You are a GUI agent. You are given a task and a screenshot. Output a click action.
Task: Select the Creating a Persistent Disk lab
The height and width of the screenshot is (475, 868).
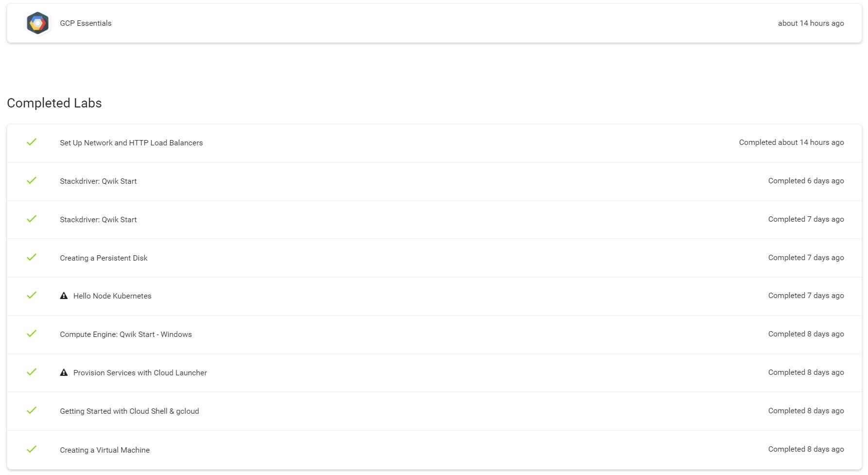(104, 258)
